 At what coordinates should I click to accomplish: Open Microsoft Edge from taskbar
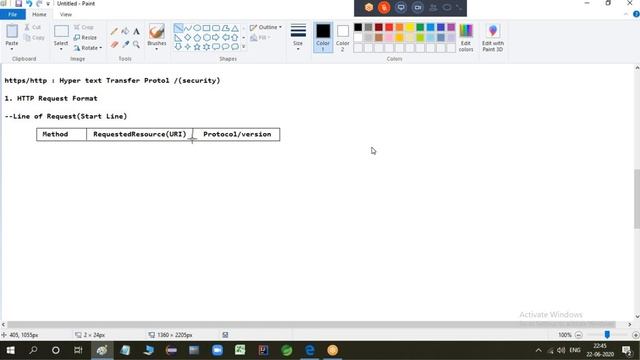point(310,350)
